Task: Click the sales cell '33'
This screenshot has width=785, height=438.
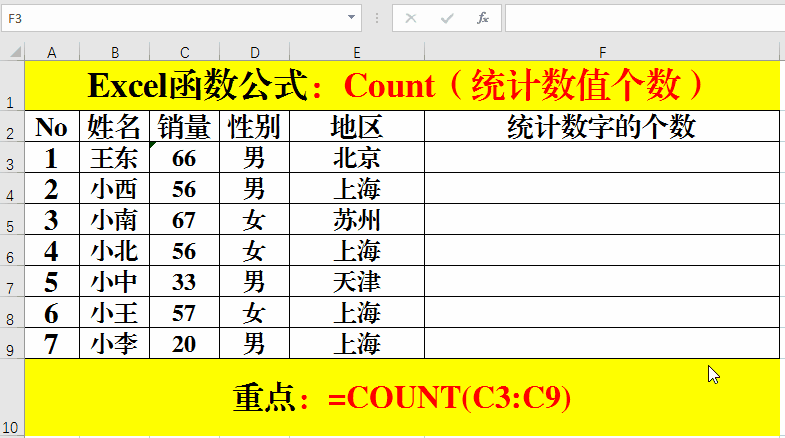Action: pyautogui.click(x=185, y=281)
